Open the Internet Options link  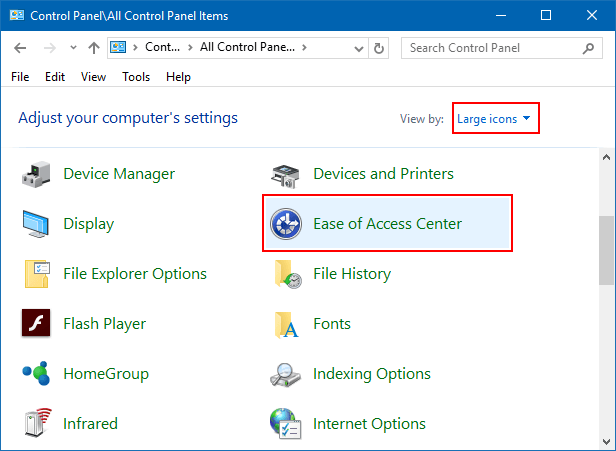tap(369, 424)
